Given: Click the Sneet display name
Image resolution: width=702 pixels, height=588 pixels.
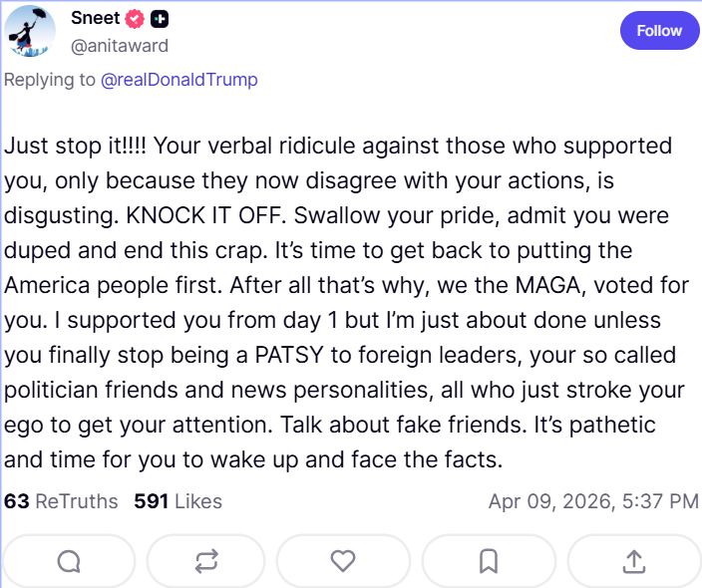Looking at the screenshot, I should 96,19.
